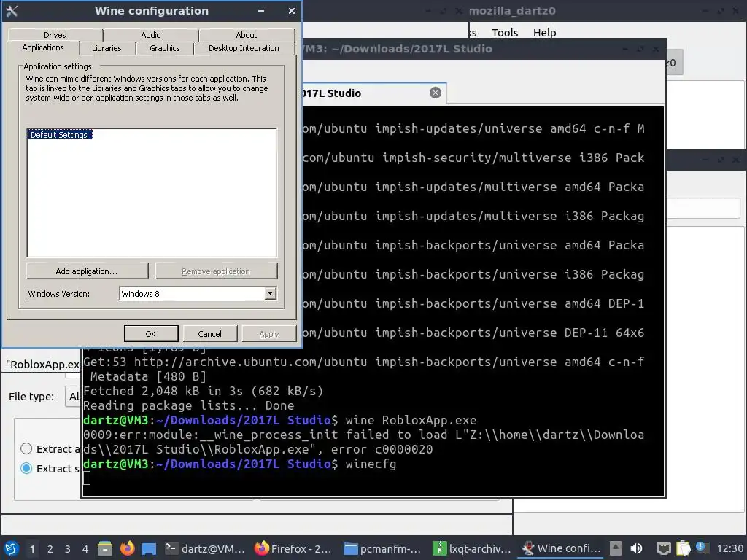Image resolution: width=747 pixels, height=560 pixels.
Task: Switch to virtual desktop 2
Action: click(x=50, y=549)
